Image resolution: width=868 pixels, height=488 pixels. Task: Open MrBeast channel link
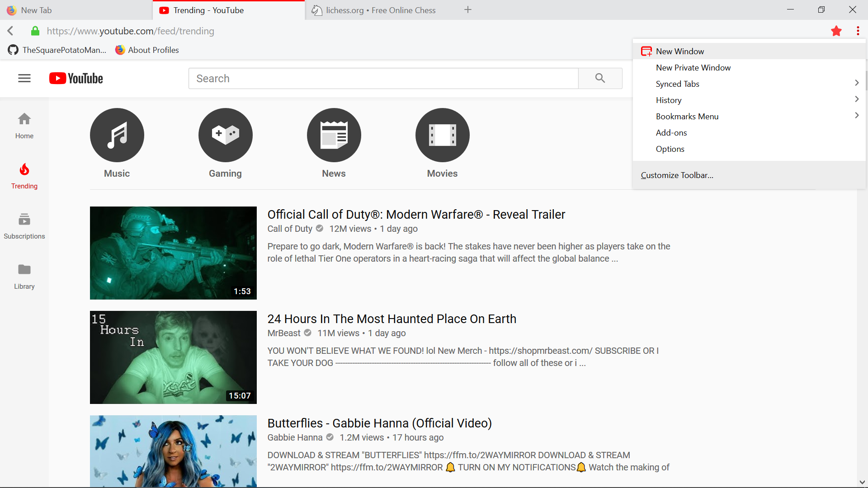283,333
